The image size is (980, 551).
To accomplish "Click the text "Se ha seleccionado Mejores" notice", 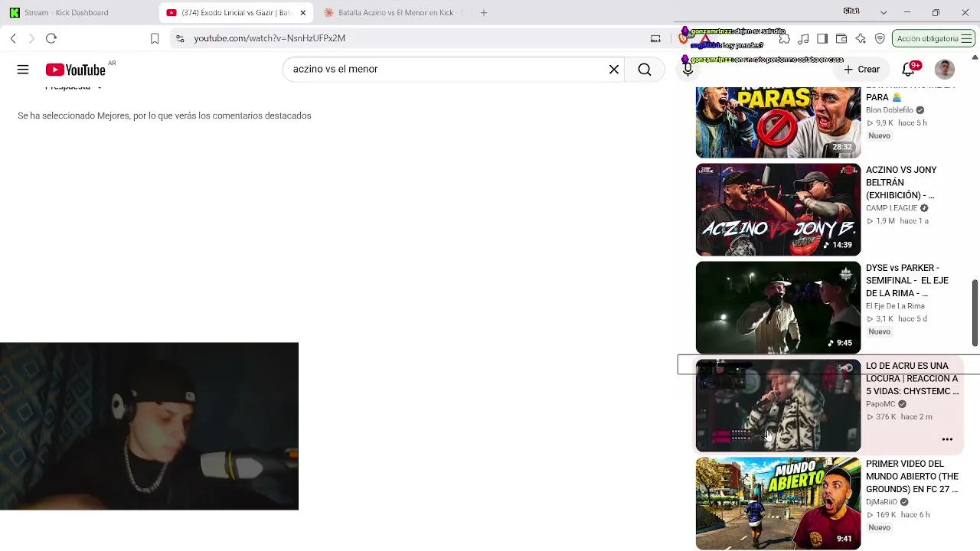I will click(164, 116).
